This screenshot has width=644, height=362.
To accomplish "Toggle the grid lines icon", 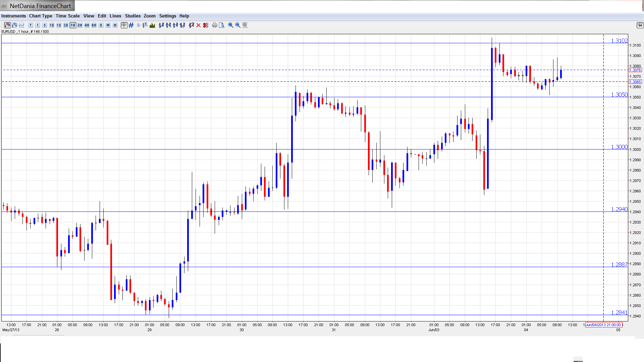I will tap(131, 25).
